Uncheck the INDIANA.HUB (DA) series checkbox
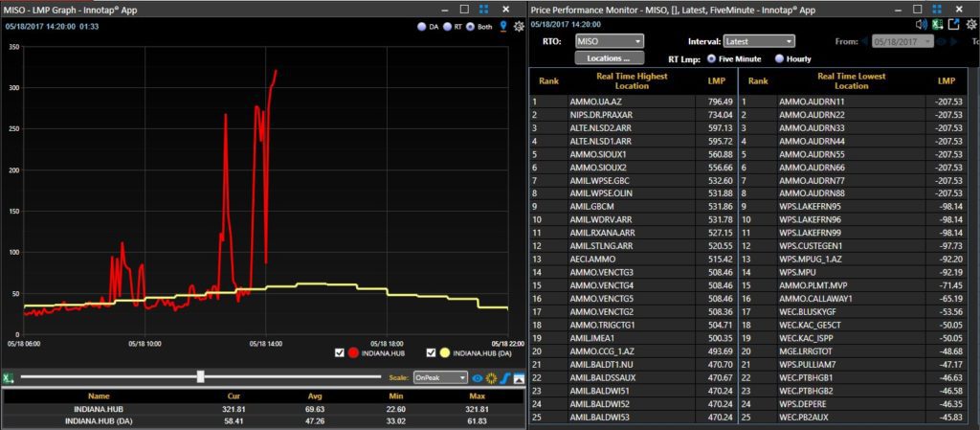Viewport: 980px width, 430px height. pos(431,353)
